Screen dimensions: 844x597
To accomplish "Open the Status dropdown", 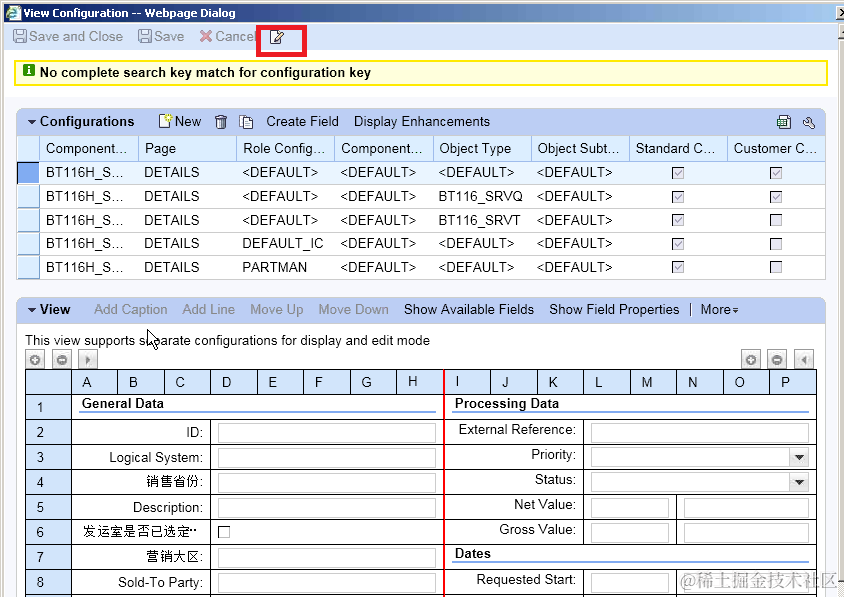I will (x=799, y=482).
